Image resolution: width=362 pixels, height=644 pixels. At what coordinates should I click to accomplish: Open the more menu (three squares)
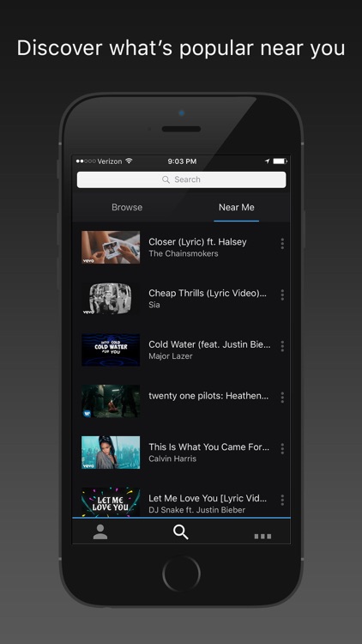coord(262,536)
